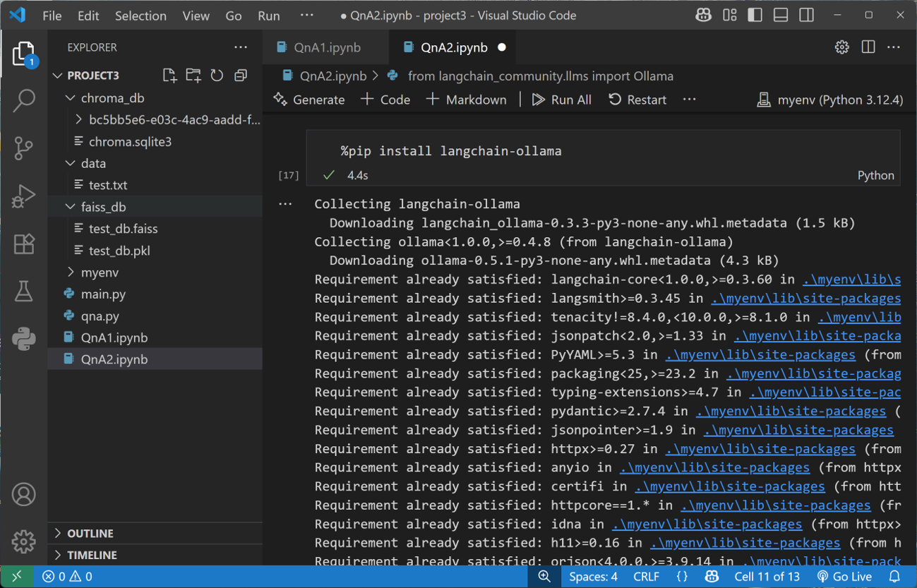Open the Edit menu
The width and height of the screenshot is (917, 588).
click(88, 16)
